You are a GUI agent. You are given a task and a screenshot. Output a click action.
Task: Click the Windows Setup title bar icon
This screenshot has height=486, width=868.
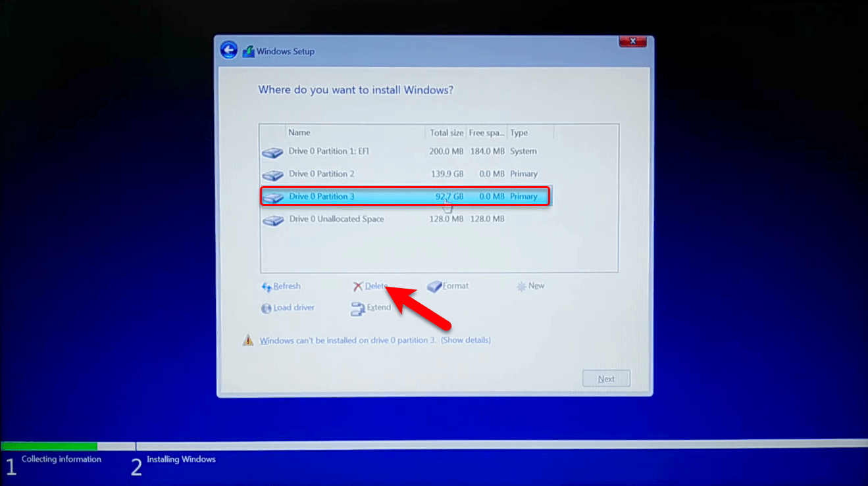point(248,51)
